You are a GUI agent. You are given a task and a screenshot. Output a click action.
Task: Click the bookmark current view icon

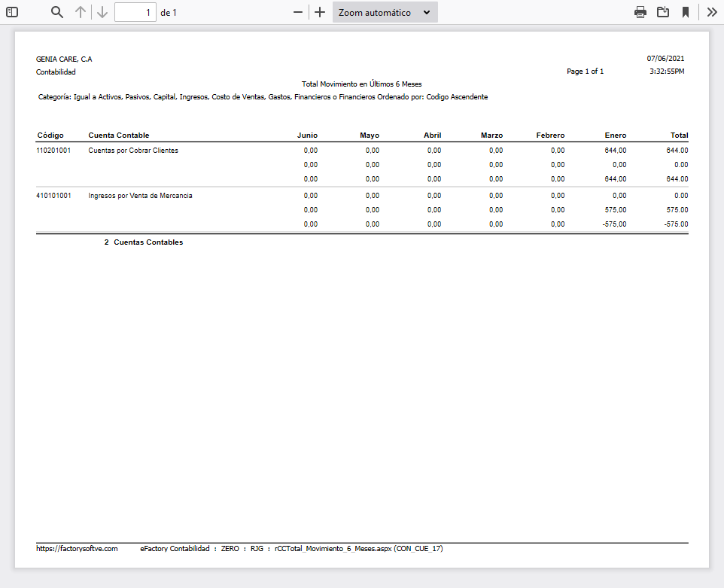686,12
